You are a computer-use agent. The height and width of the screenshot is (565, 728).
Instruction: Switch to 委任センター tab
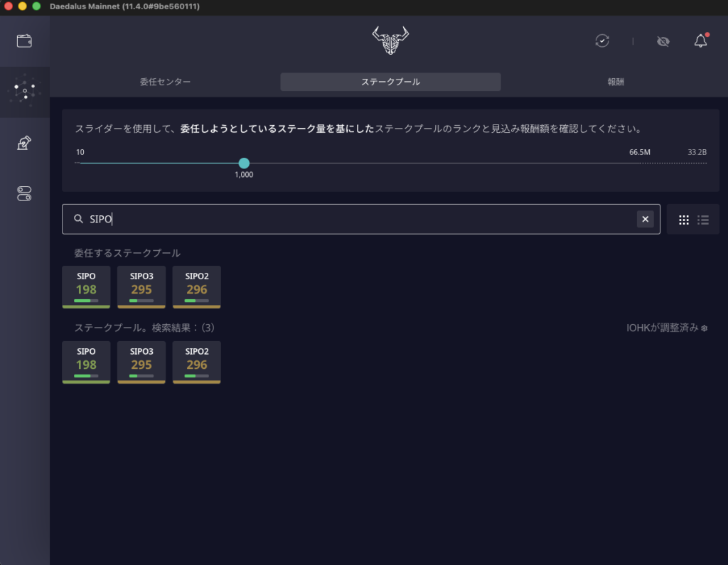[x=165, y=82]
